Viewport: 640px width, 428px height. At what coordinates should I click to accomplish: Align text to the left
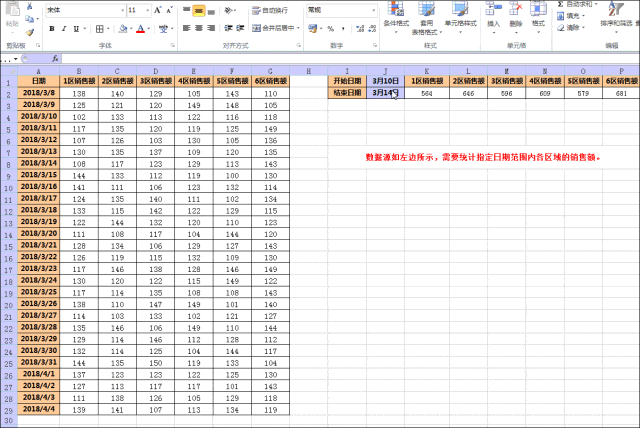[187, 28]
